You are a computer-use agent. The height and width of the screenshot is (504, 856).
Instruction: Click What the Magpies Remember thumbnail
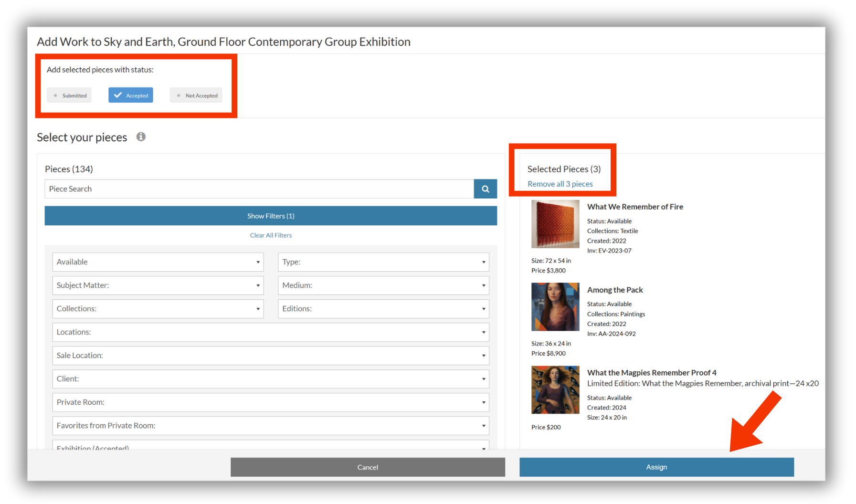click(x=555, y=390)
